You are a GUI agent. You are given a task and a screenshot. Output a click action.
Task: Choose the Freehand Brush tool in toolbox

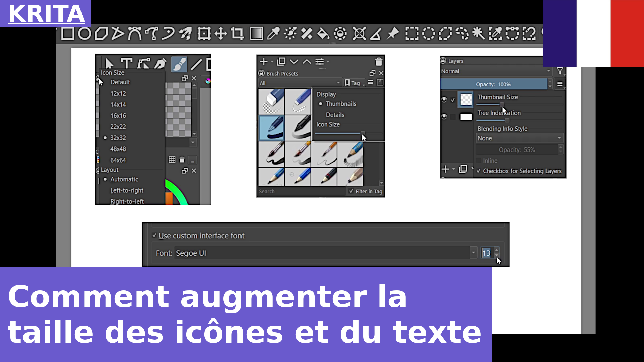point(179,64)
